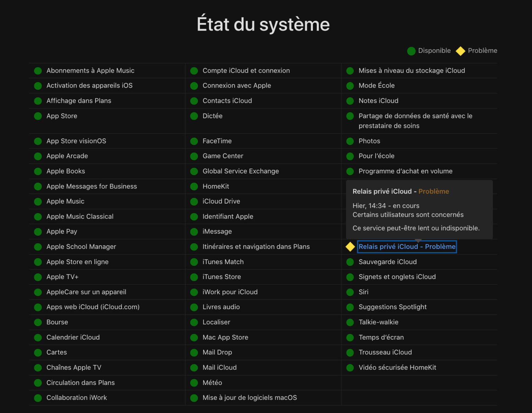Click the Game Center service entry
The image size is (532, 413).
(x=223, y=156)
